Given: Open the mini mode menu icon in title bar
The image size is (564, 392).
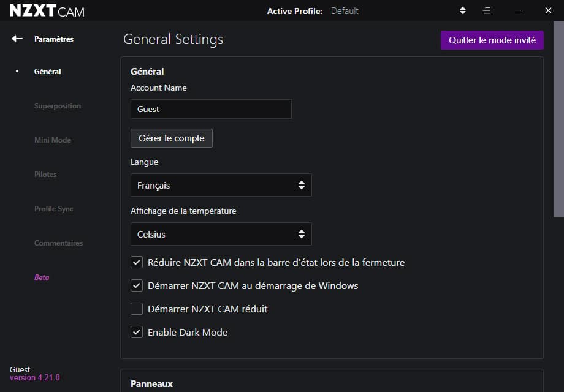Looking at the screenshot, I should pyautogui.click(x=487, y=11).
